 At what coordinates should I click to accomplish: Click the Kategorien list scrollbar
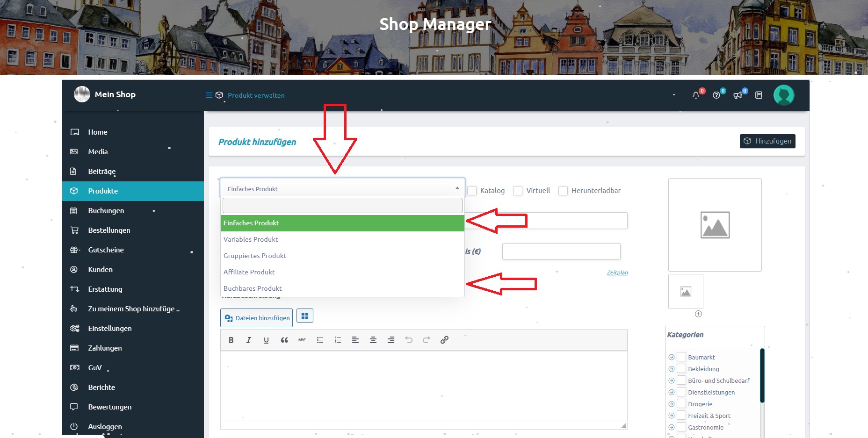tap(762, 375)
